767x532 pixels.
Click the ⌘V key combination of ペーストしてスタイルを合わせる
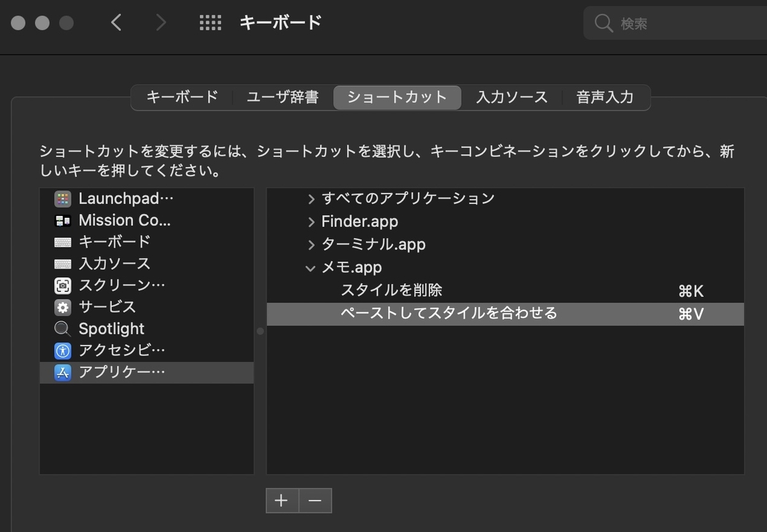(690, 314)
